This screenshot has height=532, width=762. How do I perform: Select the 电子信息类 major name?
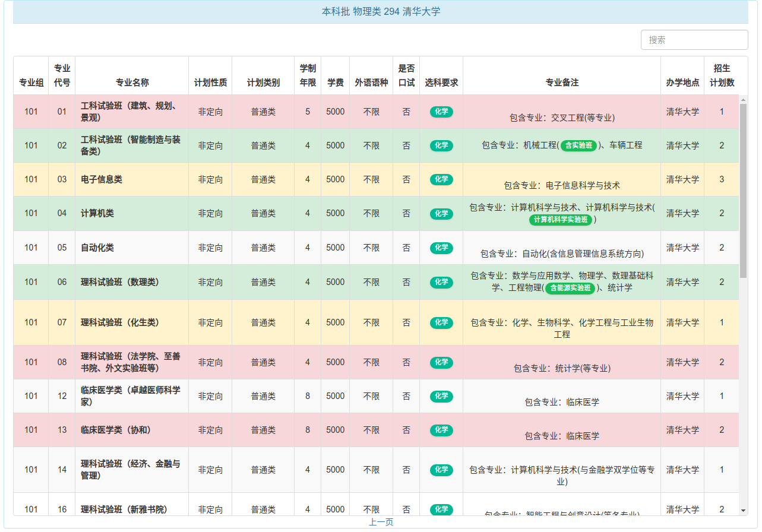(x=102, y=179)
